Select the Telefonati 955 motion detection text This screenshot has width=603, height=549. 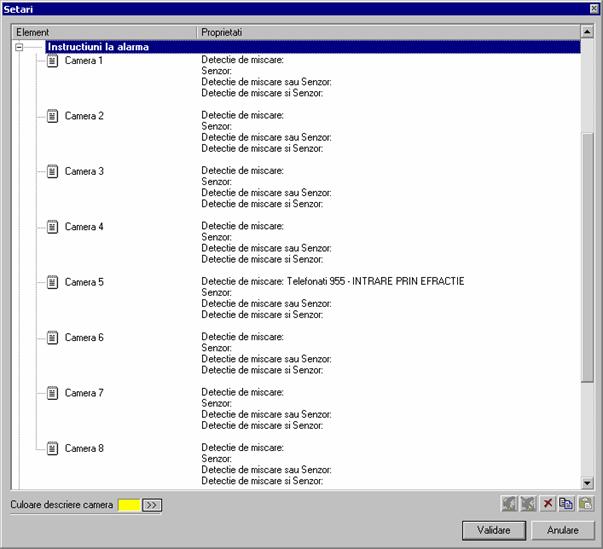point(332,282)
